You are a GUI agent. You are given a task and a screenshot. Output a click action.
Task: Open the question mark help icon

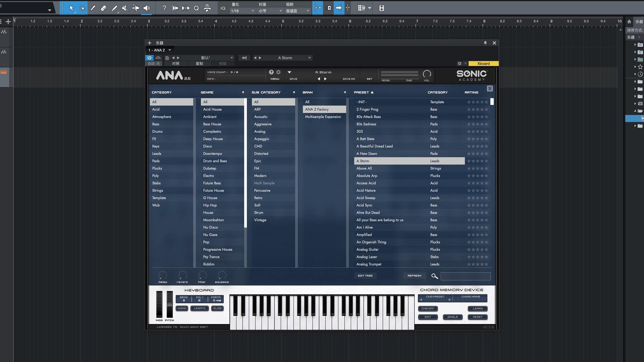164,8
